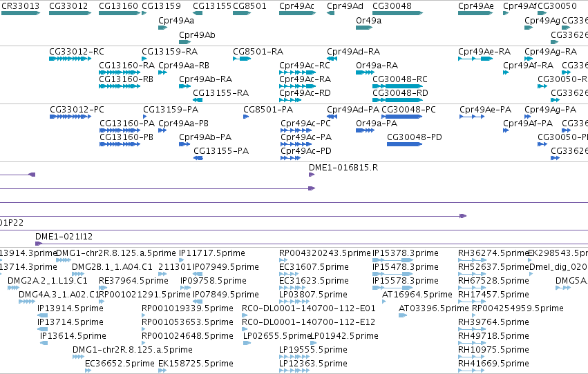Click transcript CG13159-RA
The width and height of the screenshot is (588, 374).
tap(169, 52)
